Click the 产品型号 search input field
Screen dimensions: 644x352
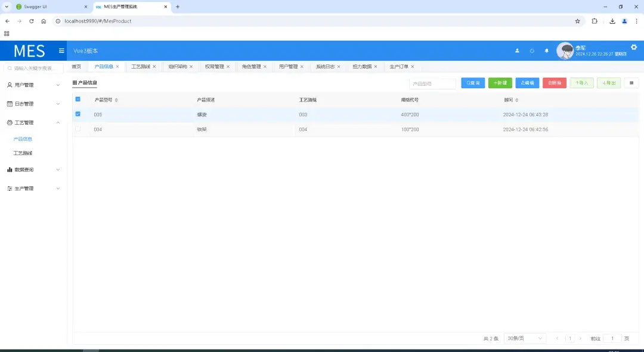[432, 83]
